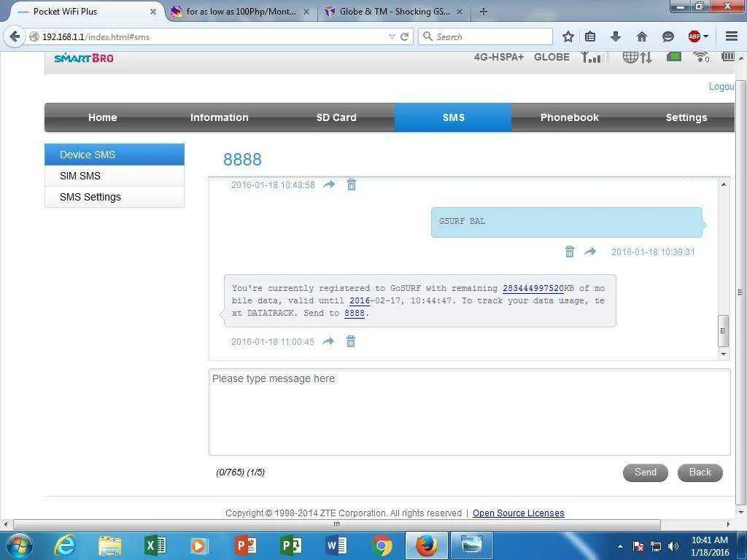The width and height of the screenshot is (747, 560).
Task: Click the conversation scroll down arrow
Action: click(x=724, y=354)
